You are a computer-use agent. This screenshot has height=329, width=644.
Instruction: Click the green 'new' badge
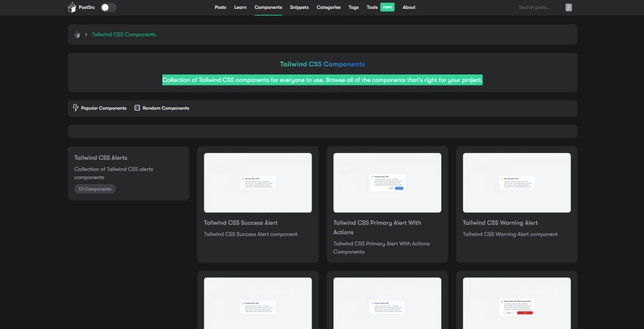tap(387, 7)
